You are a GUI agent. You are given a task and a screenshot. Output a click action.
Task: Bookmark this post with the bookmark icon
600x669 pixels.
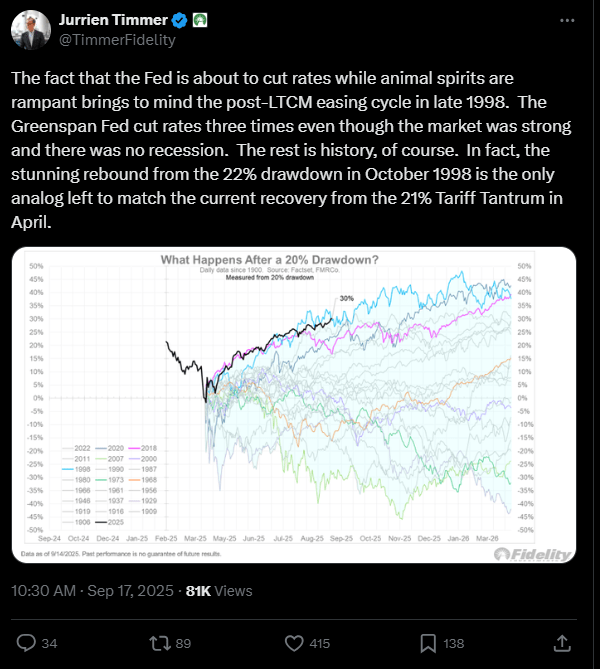pyautogui.click(x=427, y=642)
